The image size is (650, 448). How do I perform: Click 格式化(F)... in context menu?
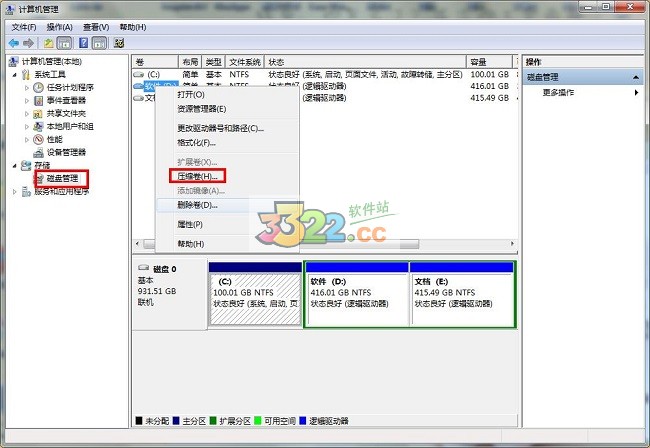tap(196, 142)
